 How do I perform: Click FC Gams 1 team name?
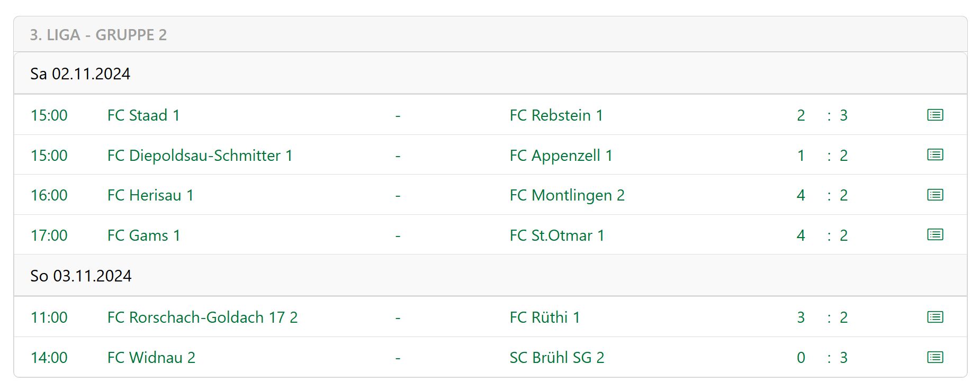(x=143, y=235)
